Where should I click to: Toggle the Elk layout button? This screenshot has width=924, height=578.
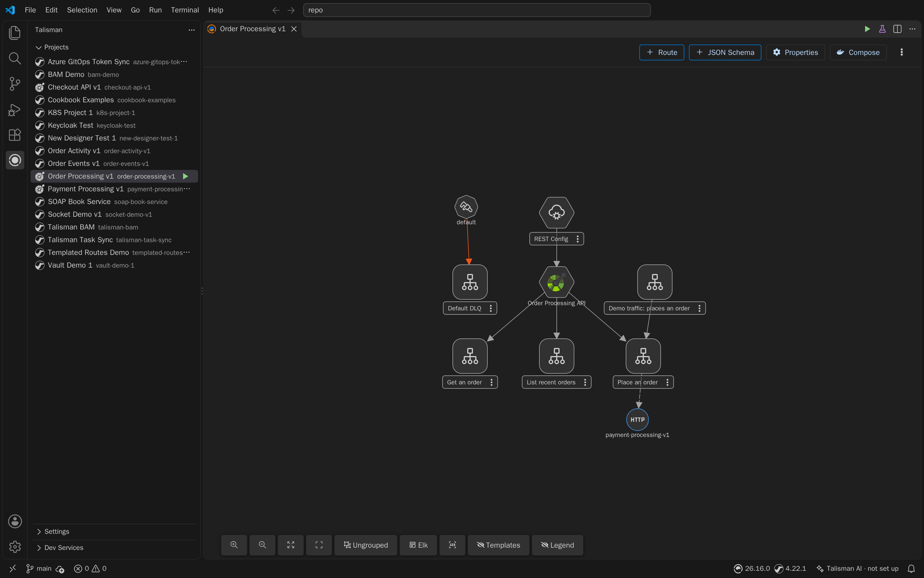point(418,545)
